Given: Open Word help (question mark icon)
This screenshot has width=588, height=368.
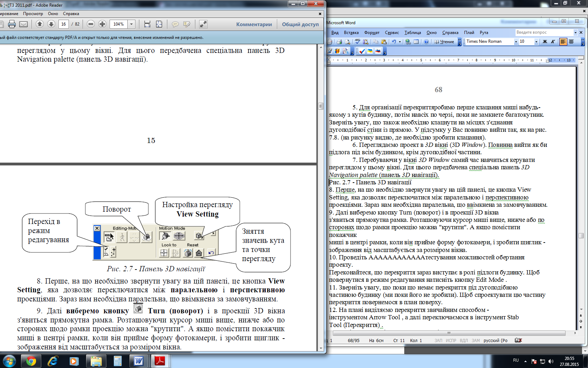Looking at the screenshot, I should click(x=426, y=42).
